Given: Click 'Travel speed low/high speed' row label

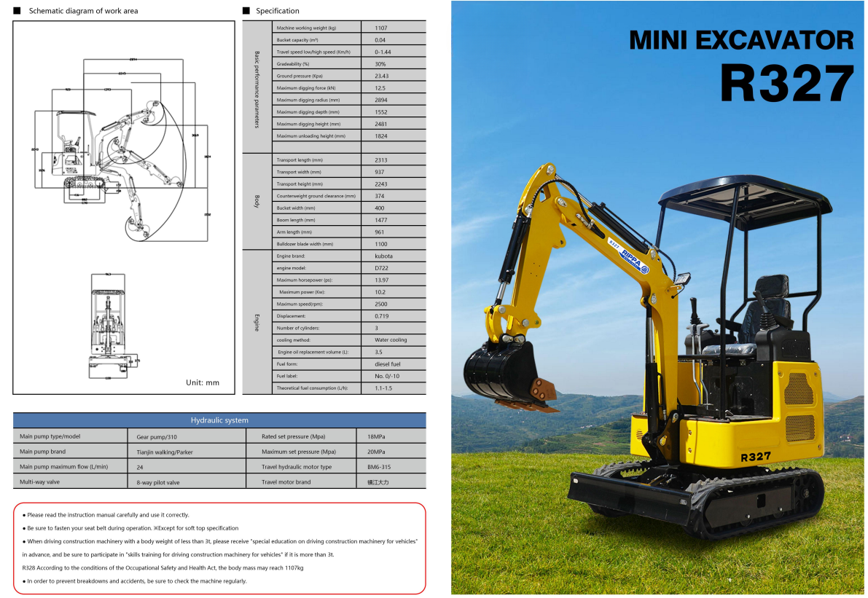Looking at the screenshot, I should click(x=313, y=52).
